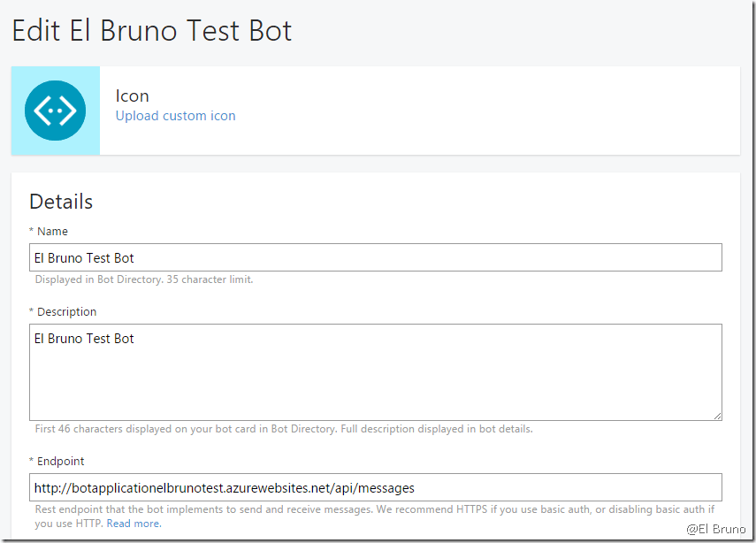Click the Description field label

[66, 312]
